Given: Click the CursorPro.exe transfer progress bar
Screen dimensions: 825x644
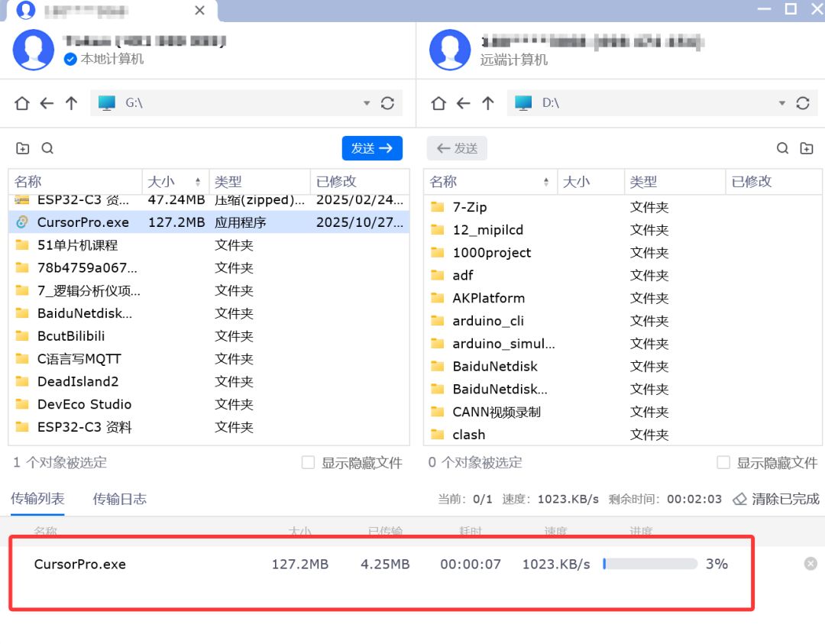Looking at the screenshot, I should pyautogui.click(x=650, y=564).
